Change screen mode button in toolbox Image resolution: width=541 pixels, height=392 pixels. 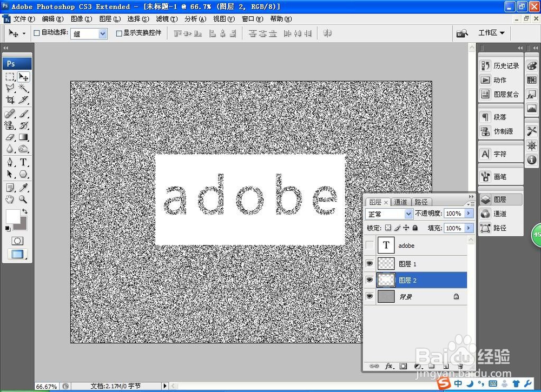(17, 254)
